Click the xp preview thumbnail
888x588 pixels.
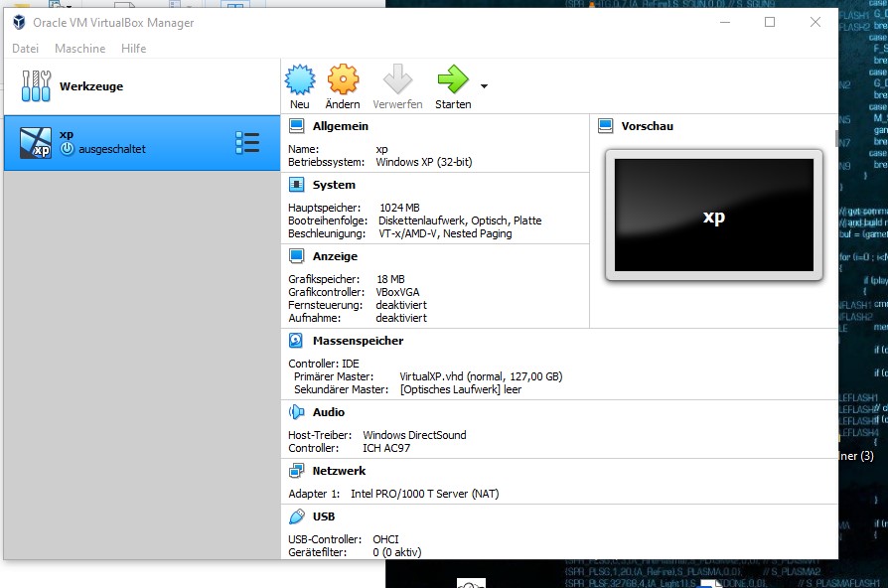pos(714,216)
